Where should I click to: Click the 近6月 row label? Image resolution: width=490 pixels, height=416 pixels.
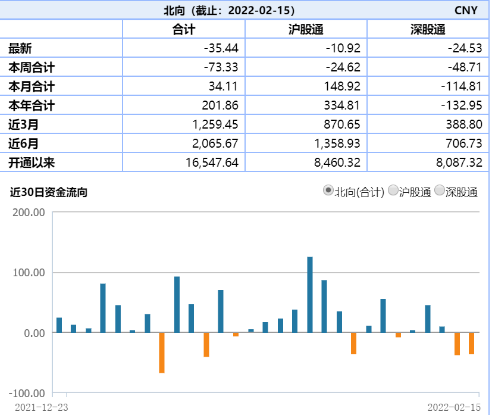pos(23,144)
